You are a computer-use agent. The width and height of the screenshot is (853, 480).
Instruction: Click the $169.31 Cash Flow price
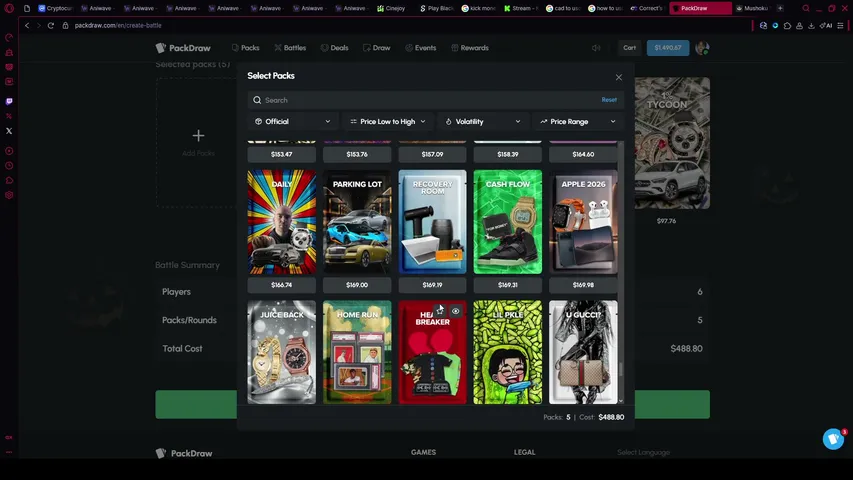point(508,285)
